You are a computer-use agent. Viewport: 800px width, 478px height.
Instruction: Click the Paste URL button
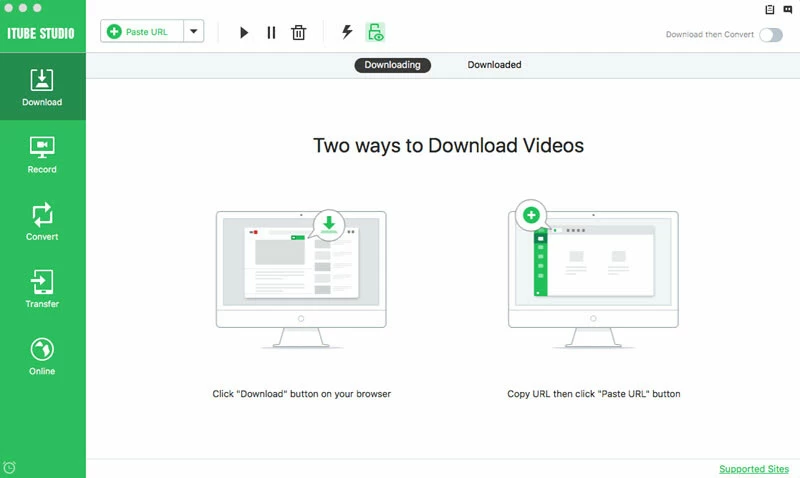click(x=142, y=32)
